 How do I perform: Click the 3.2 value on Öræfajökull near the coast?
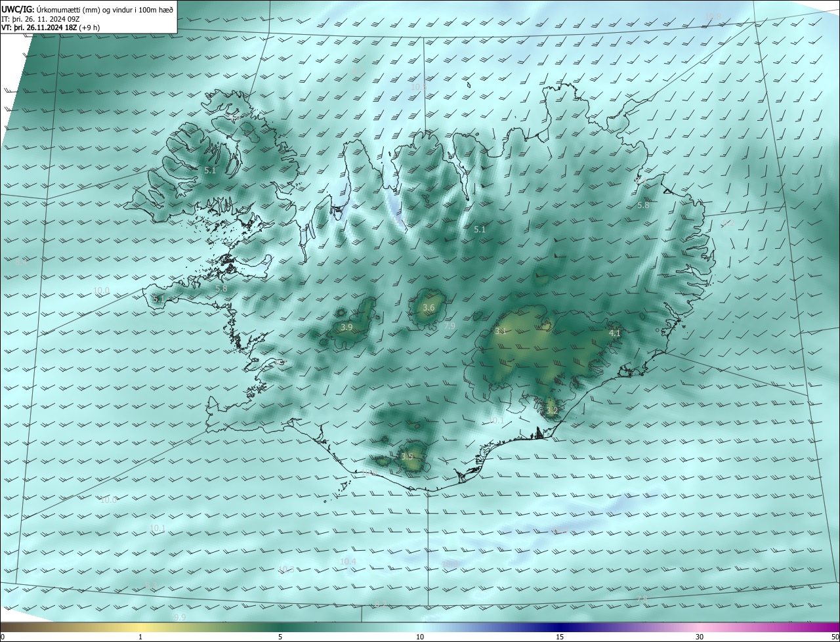[552, 411]
